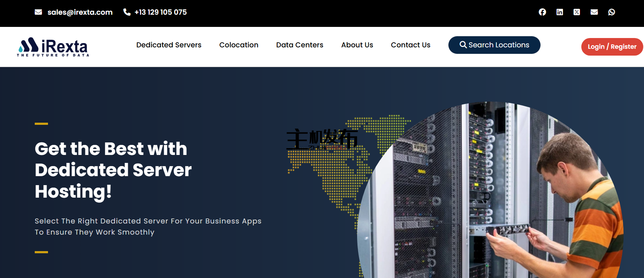Click the magnifier icon in Search Locations
This screenshot has width=644, height=278.
click(x=463, y=45)
